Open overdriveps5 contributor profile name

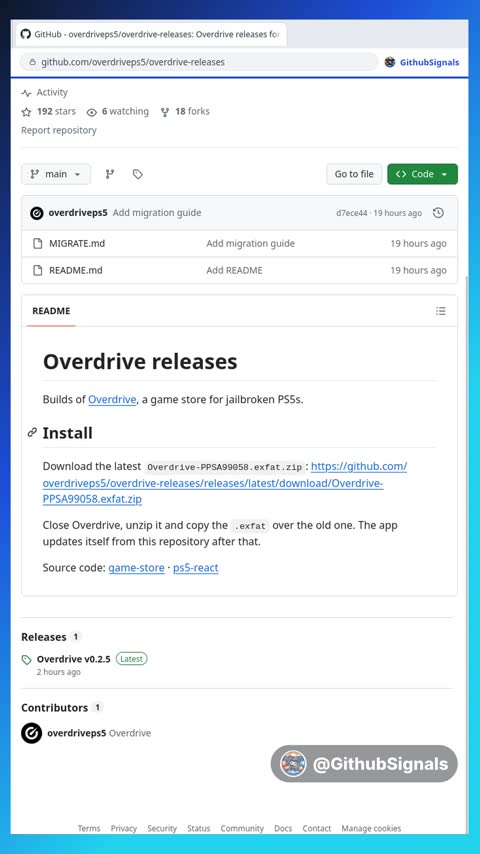coord(77,733)
